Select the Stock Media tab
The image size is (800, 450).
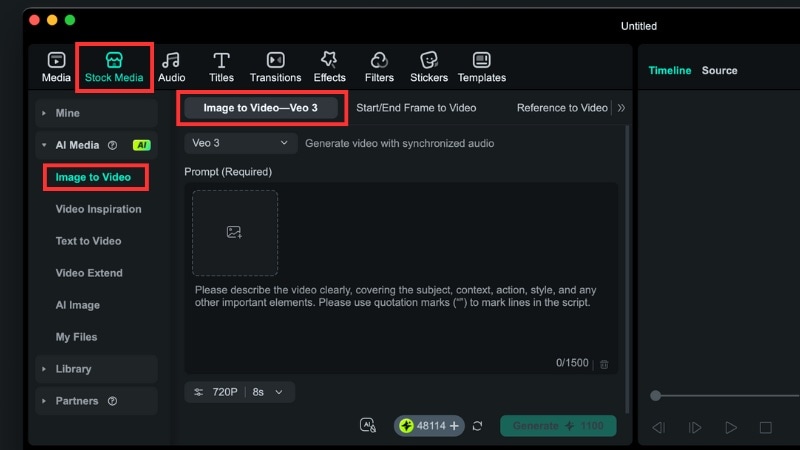coord(114,67)
